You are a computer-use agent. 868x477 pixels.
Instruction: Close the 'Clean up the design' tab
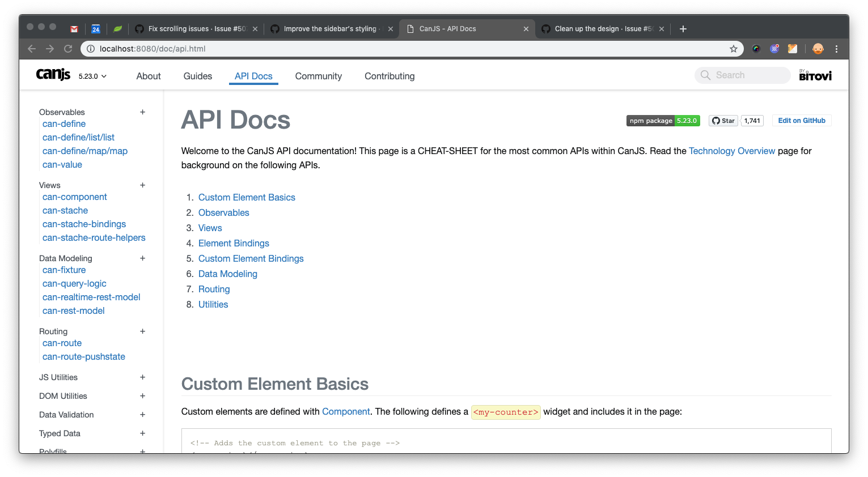(x=662, y=29)
